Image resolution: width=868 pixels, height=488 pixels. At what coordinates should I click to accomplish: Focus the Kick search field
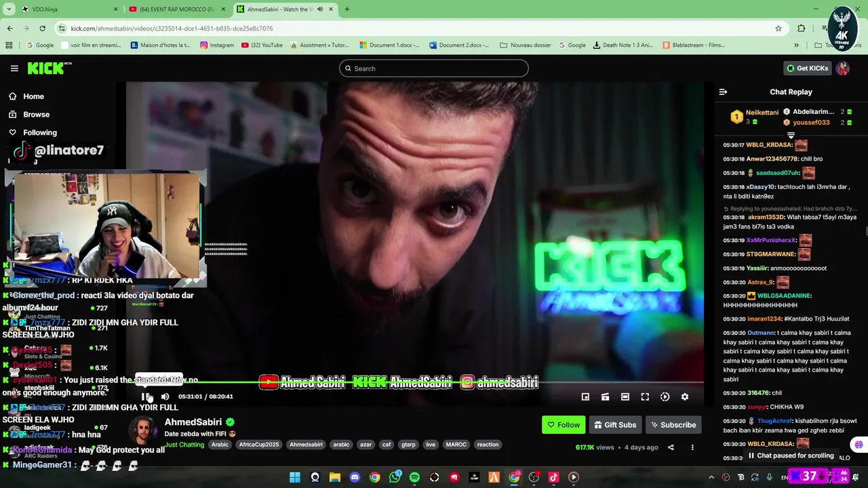tap(434, 68)
